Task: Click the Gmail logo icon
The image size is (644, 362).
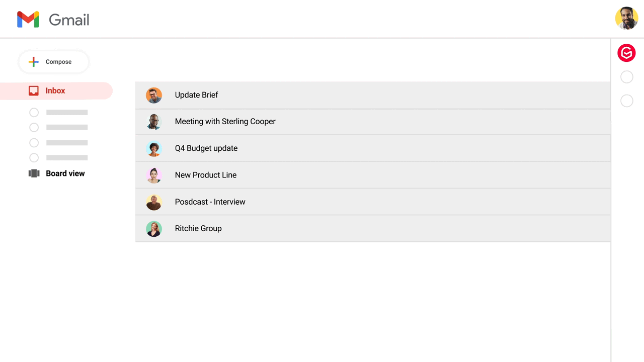Action: (x=28, y=20)
